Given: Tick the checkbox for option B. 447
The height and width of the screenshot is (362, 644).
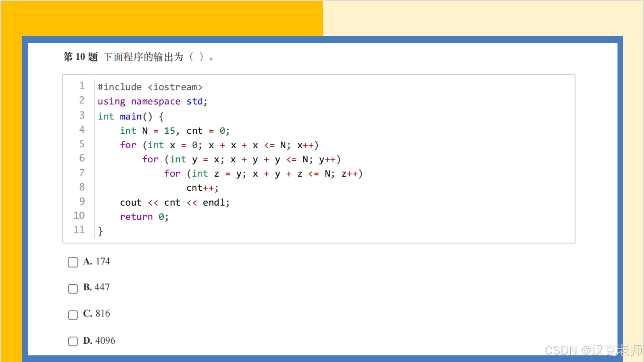Looking at the screenshot, I should 73,289.
